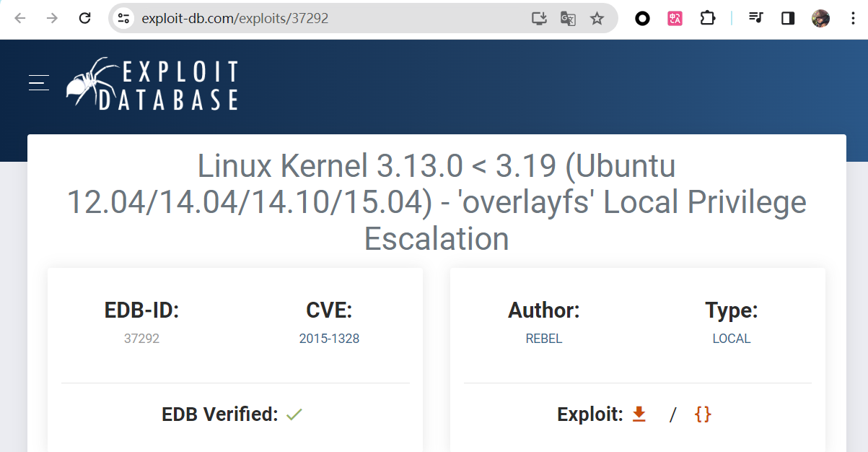Click the black circle extension icon
The image size is (868, 452).
coord(642,18)
